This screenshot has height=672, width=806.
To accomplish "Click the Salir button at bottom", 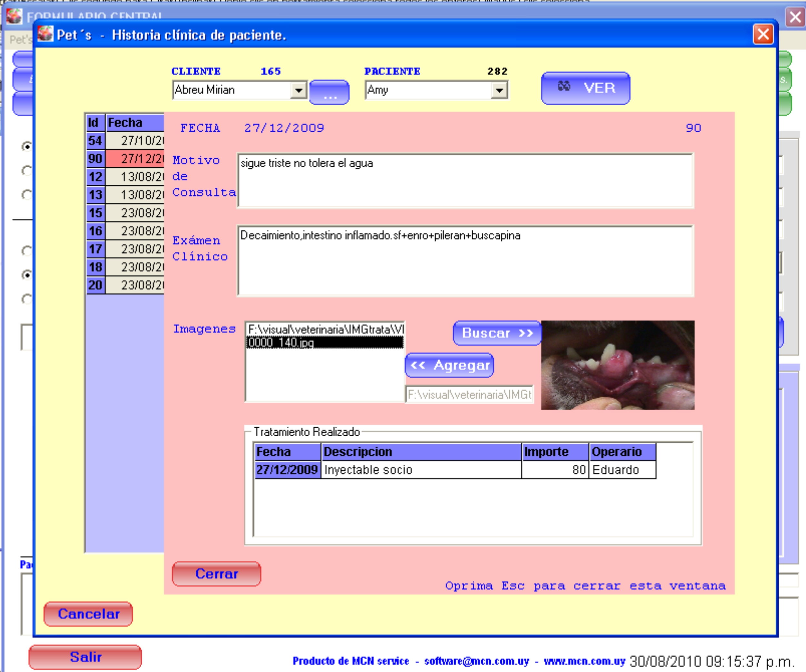I will pos(85,657).
